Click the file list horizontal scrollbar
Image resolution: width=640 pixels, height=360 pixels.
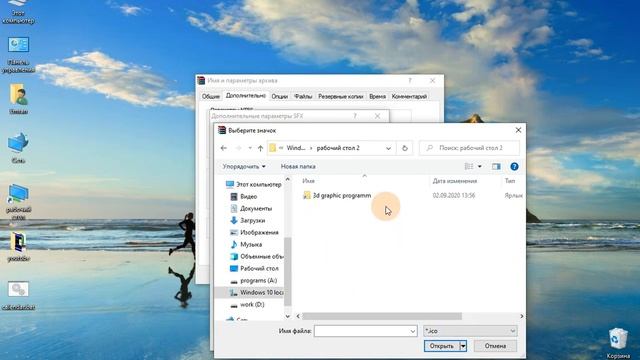(x=382, y=316)
